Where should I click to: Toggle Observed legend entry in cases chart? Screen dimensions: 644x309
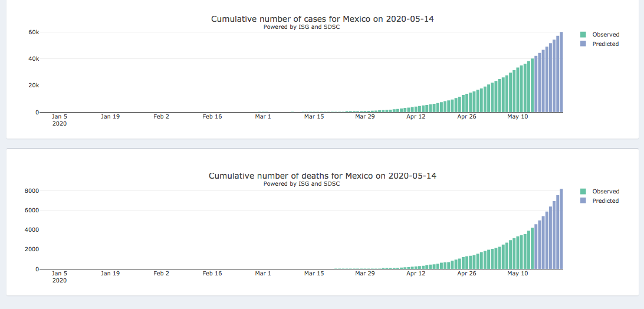coord(605,34)
